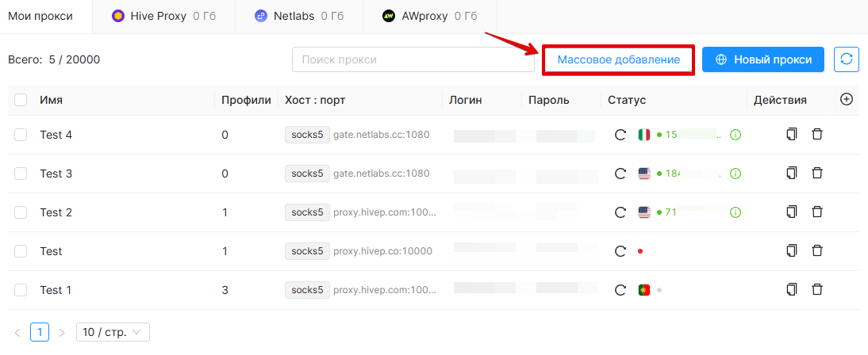
Task: Refresh the proxy list
Action: tap(846, 59)
